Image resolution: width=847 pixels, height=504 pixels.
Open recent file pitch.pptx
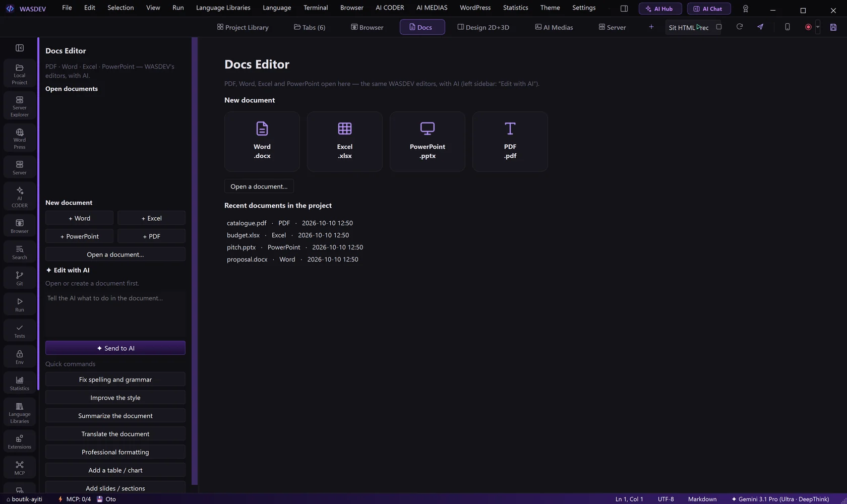[295, 247]
